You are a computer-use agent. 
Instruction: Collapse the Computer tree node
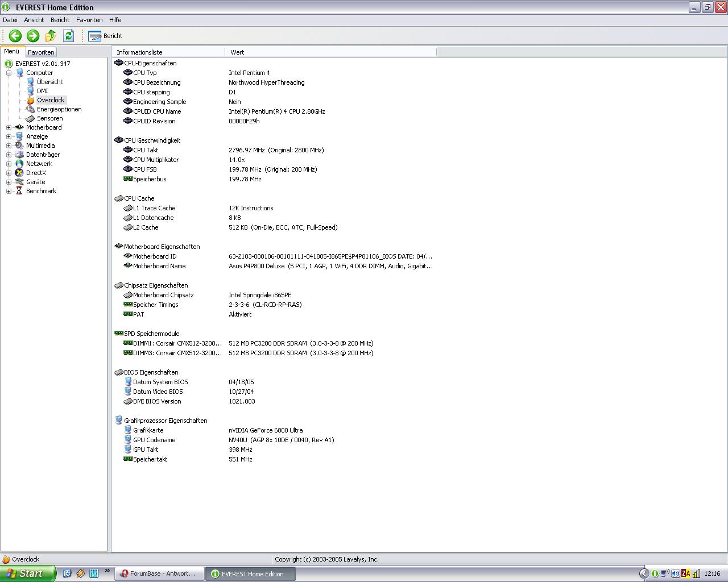point(9,73)
